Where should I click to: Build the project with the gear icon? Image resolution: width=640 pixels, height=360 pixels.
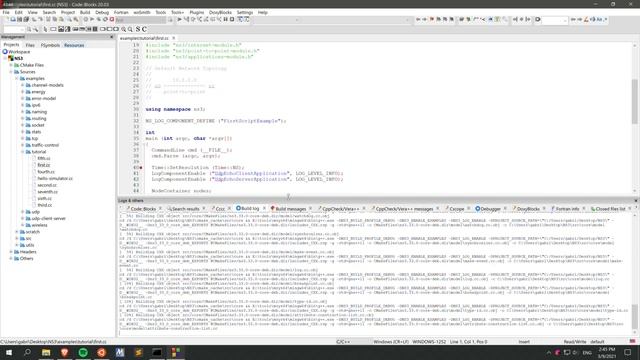point(86,19)
